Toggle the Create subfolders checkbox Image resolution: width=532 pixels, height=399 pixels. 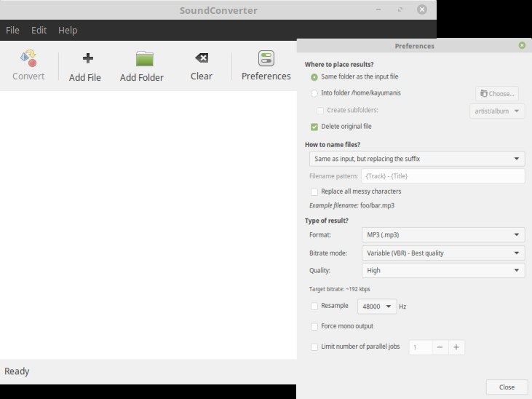pyautogui.click(x=320, y=111)
